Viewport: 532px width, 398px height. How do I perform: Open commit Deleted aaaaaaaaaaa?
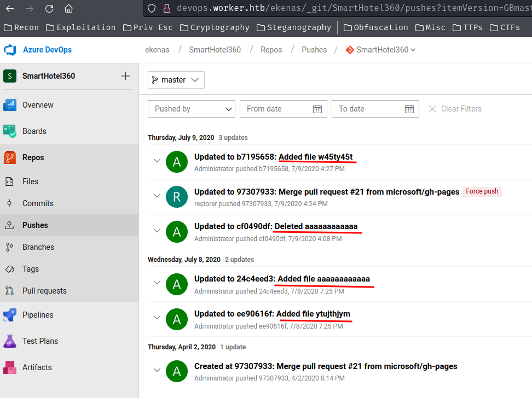tap(316, 226)
